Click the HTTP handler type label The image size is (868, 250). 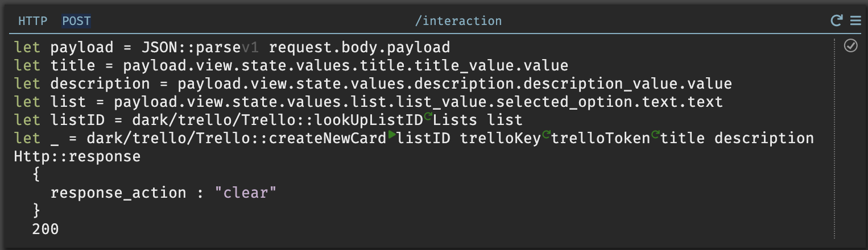point(33,21)
